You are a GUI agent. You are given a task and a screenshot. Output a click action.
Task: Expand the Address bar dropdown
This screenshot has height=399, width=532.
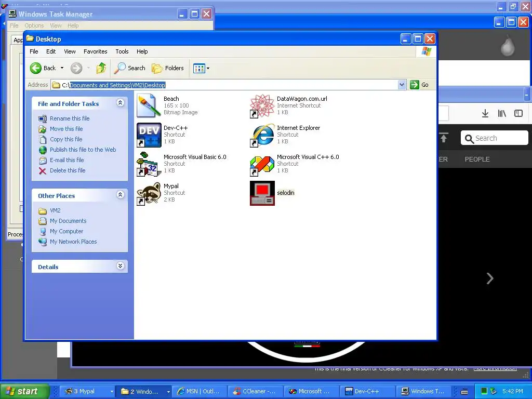[x=402, y=85]
